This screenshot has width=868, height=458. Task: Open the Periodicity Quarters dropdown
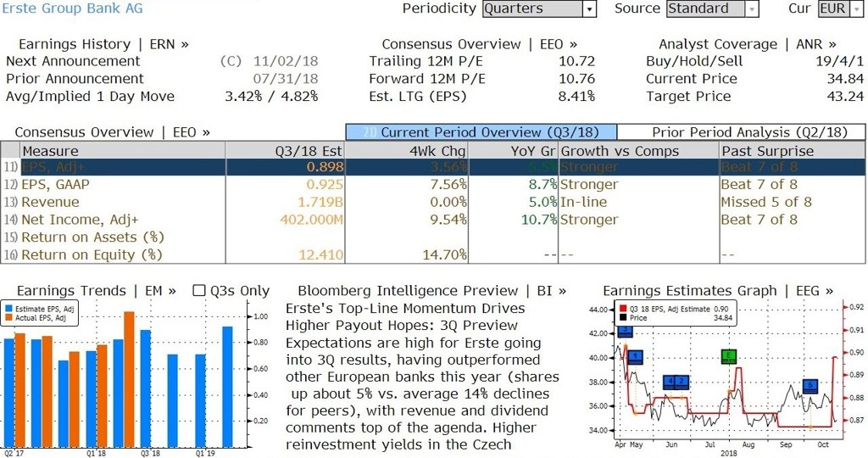(539, 8)
